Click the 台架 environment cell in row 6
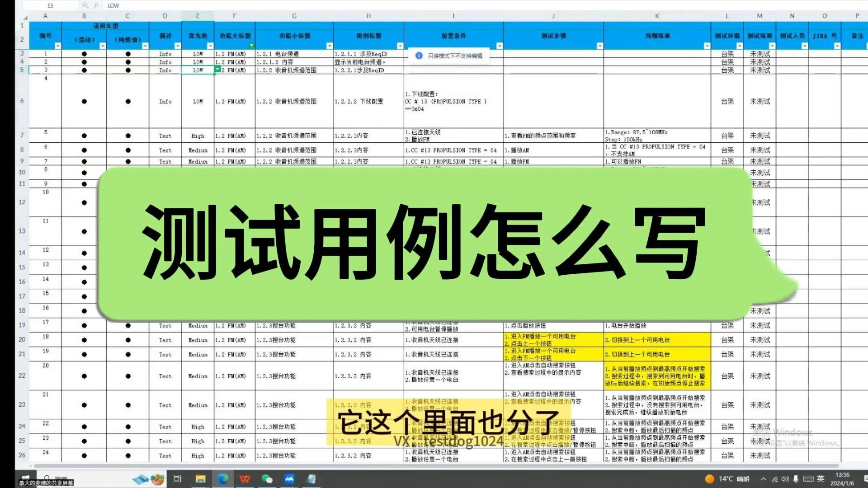The width and height of the screenshot is (868, 488). click(x=727, y=101)
